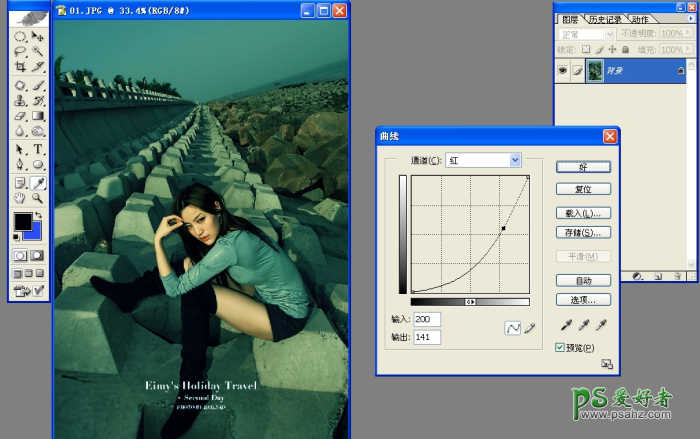Hide the 背景 layer via eye icon

click(x=562, y=70)
